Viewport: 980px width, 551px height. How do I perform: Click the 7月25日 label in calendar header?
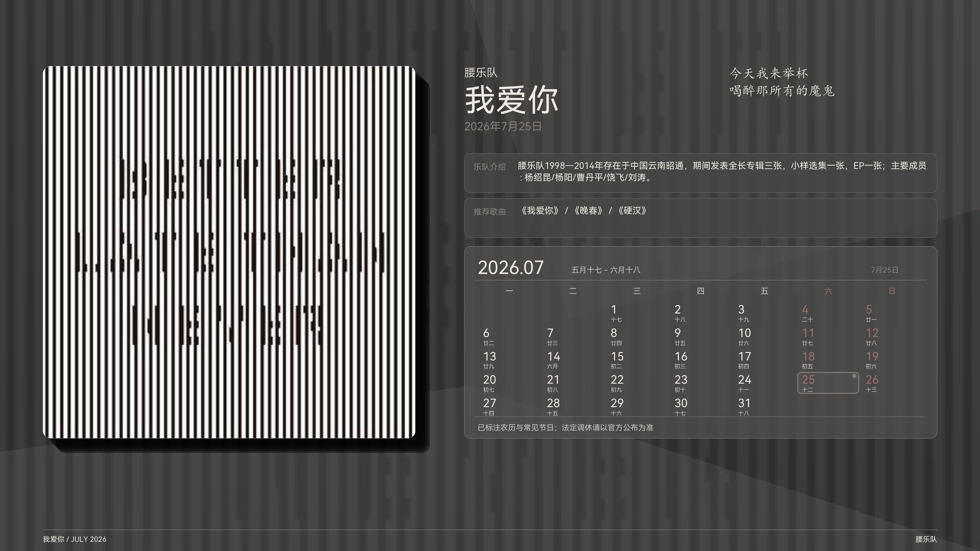(885, 270)
